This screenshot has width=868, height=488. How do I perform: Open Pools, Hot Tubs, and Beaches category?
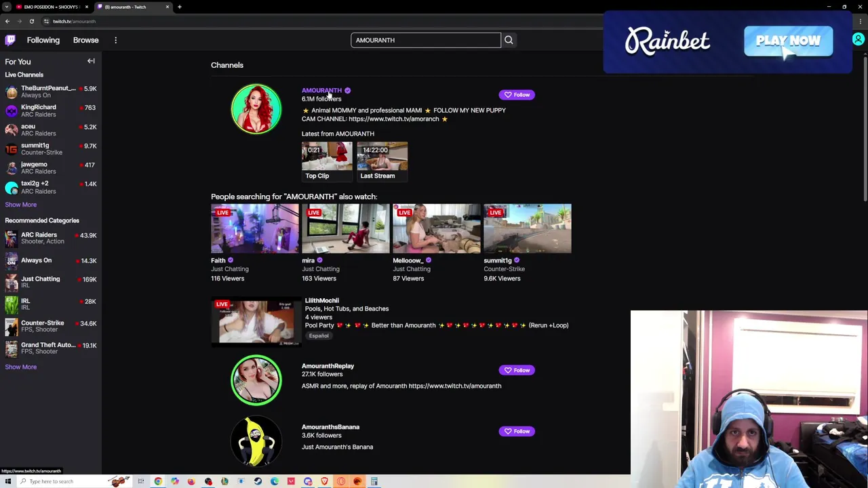pos(347,308)
